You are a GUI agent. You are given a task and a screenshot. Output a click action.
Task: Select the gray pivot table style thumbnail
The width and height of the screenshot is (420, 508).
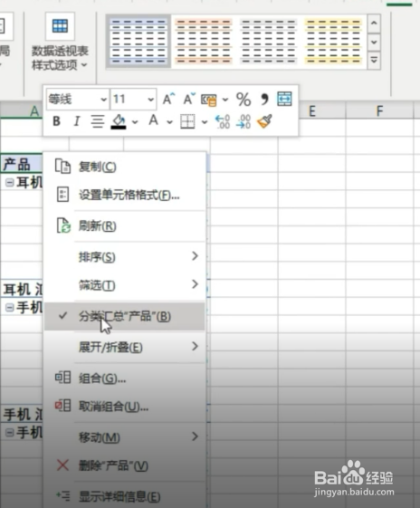(269, 41)
